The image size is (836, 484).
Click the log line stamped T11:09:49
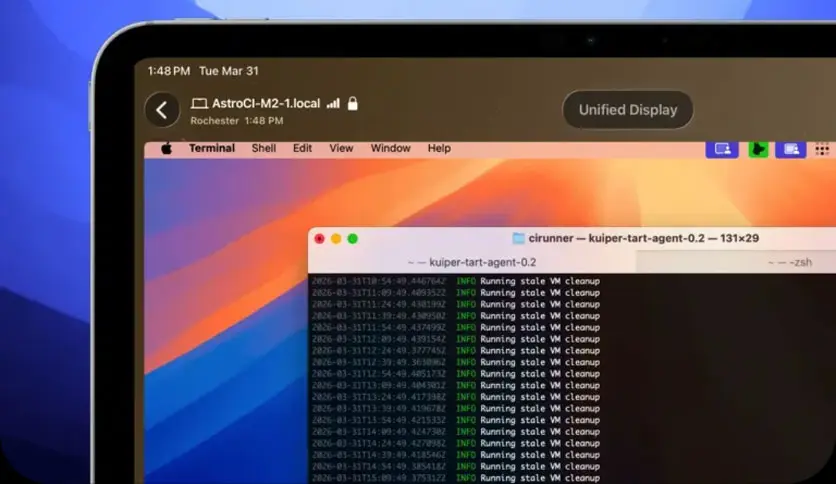456,293
